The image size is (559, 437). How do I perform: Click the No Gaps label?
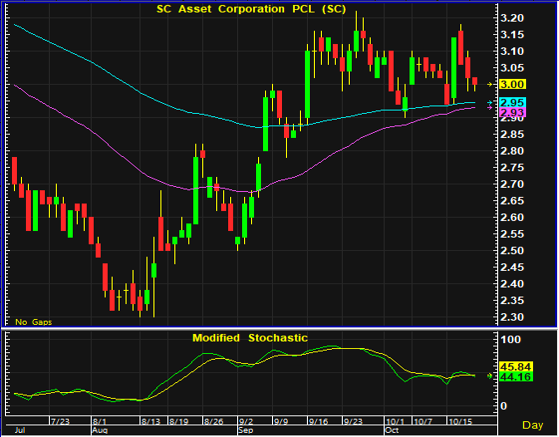click(34, 322)
